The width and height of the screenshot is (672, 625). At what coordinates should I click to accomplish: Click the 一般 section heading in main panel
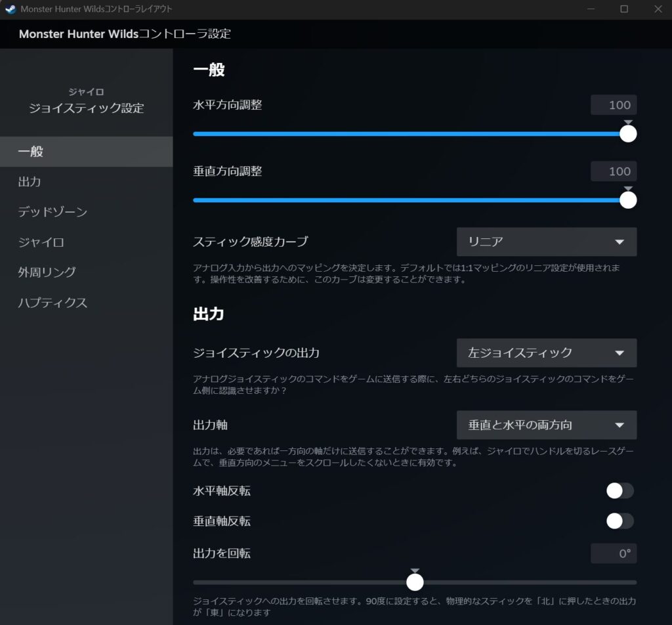pyautogui.click(x=209, y=70)
